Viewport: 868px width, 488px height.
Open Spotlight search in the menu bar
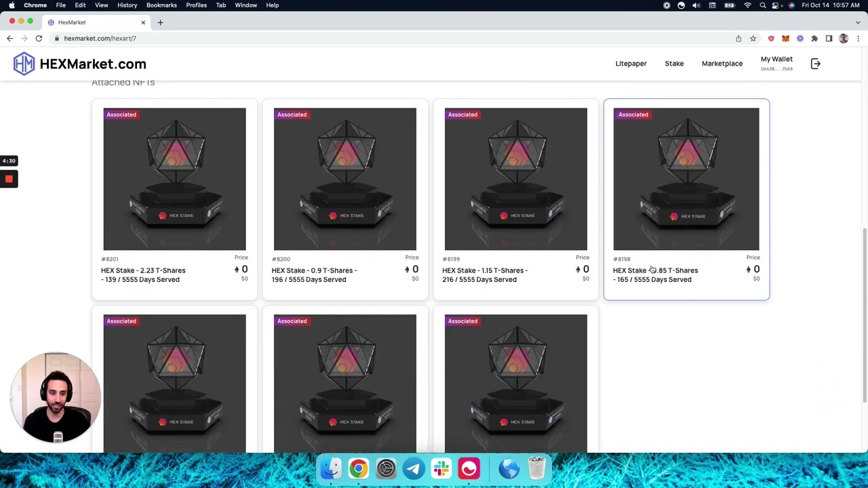tap(763, 5)
